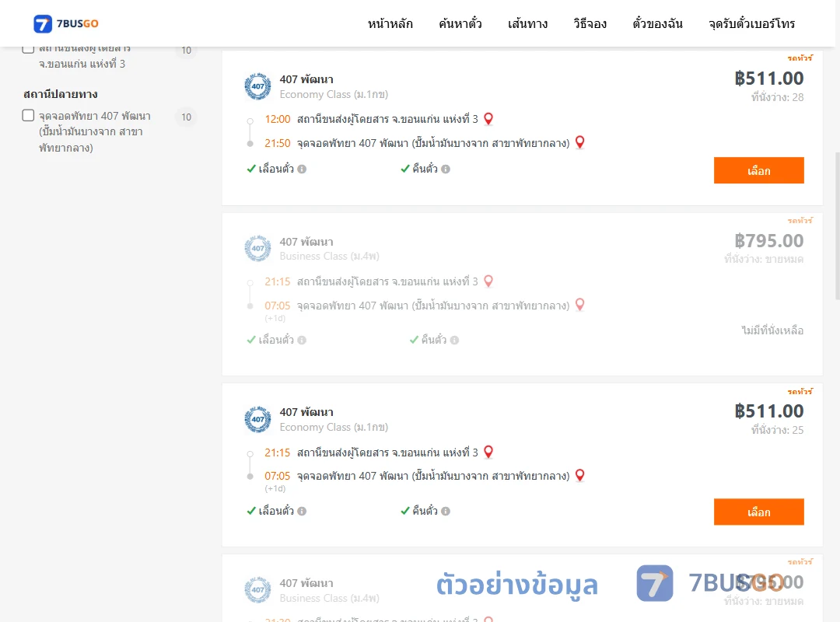Open map pin for 07:05 Business arrival
This screenshot has width=840, height=622.
point(579,305)
